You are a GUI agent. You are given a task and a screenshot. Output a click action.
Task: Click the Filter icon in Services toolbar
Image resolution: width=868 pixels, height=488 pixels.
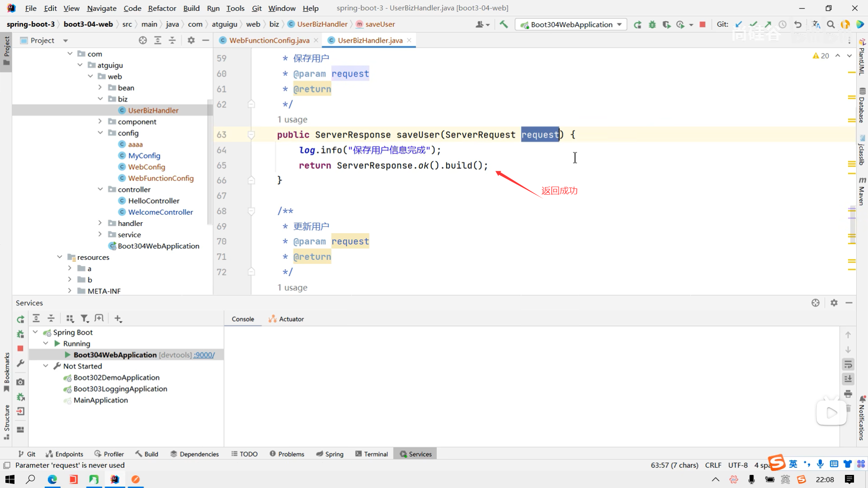pyautogui.click(x=84, y=319)
